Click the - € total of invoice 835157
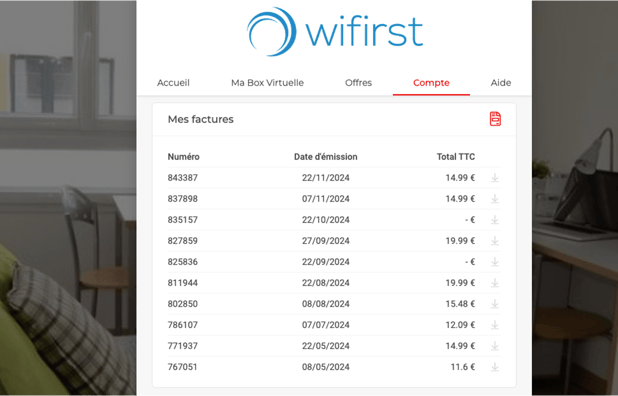This screenshot has height=396, width=618. (470, 220)
